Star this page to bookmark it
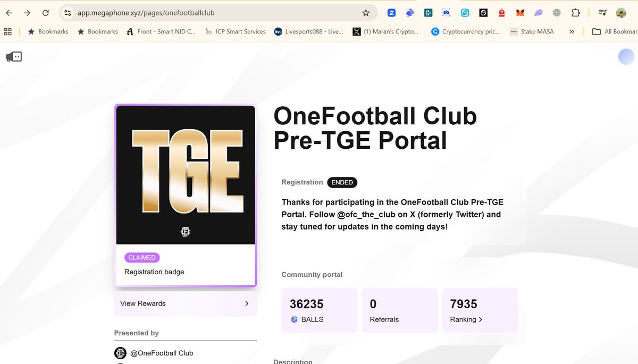The width and height of the screenshot is (638, 364). click(x=366, y=13)
